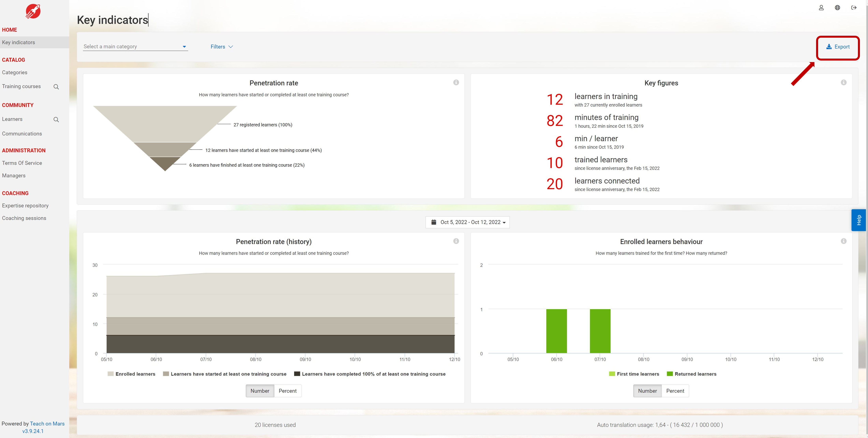Expand the Filters panel
The image size is (868, 438).
[x=222, y=47]
